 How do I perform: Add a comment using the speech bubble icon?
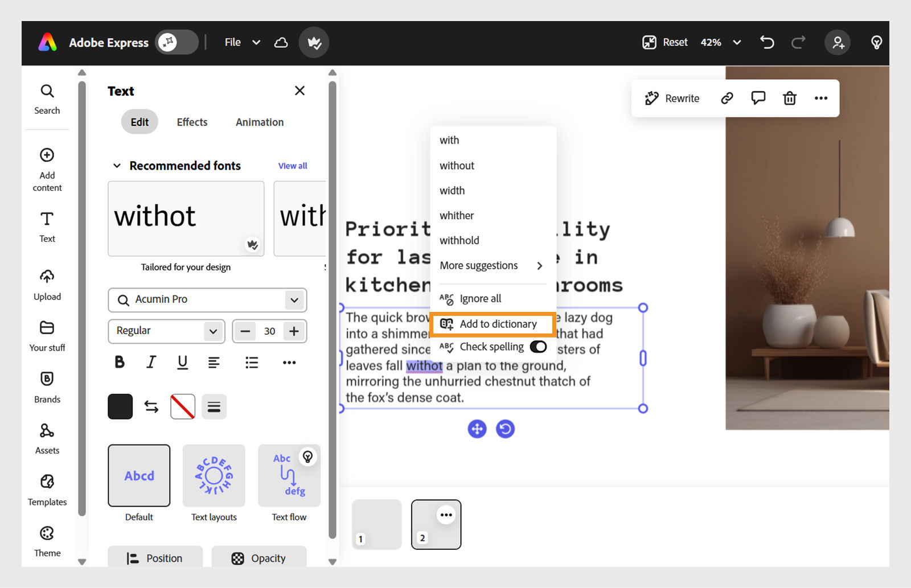758,98
